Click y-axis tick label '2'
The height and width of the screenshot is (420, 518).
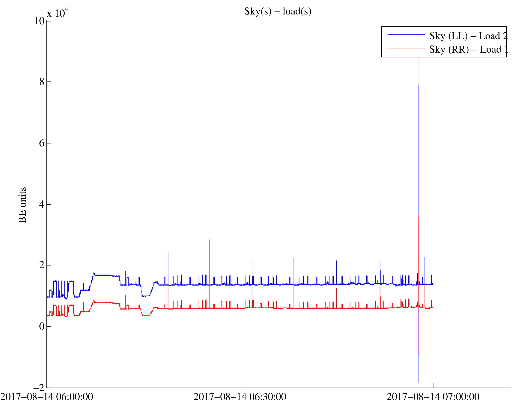click(x=42, y=265)
